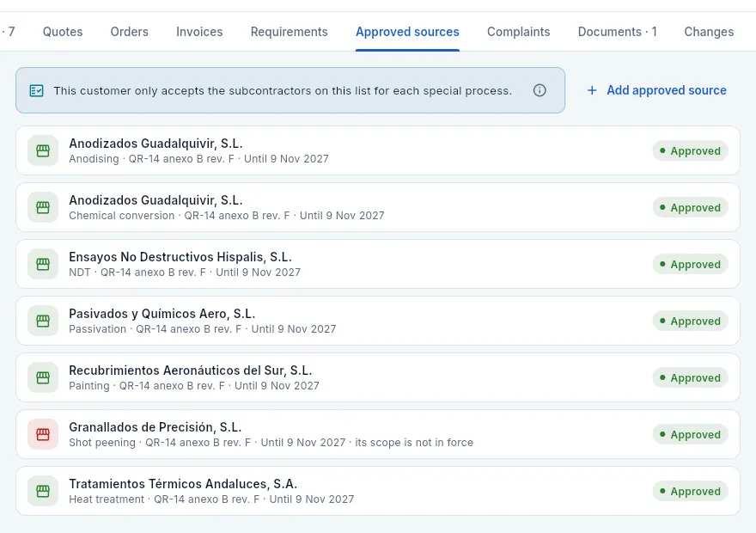Open Granallados de Precisión, S.L.
The image size is (756, 533).
[155, 427]
